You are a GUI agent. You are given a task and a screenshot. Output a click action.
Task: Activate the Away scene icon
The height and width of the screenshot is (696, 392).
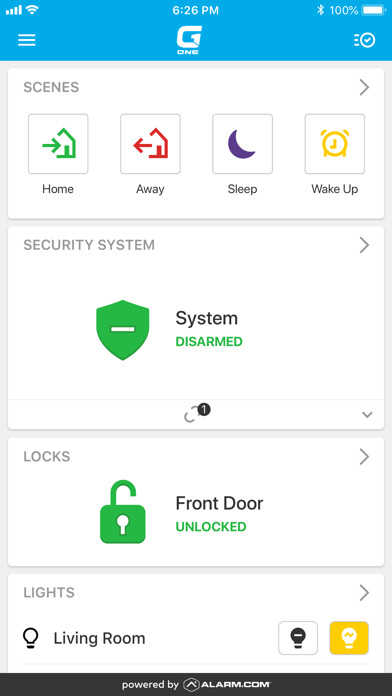150,144
